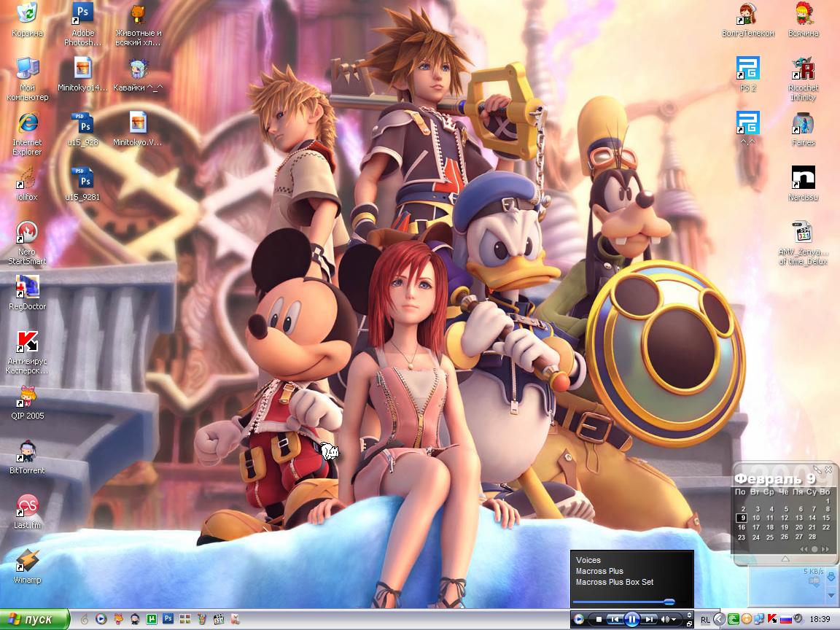Open the пуск Start menu
Viewport: 840px width, 630px height.
pos(35,619)
